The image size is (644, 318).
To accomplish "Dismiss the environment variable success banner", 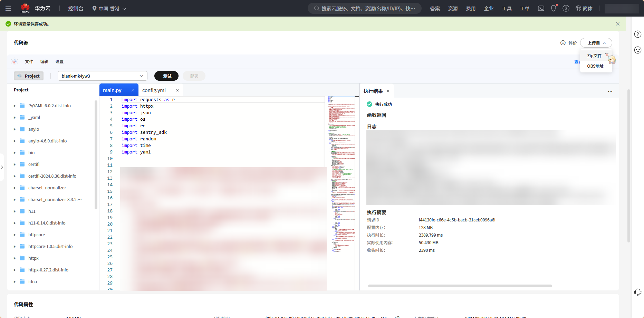I will [x=618, y=24].
